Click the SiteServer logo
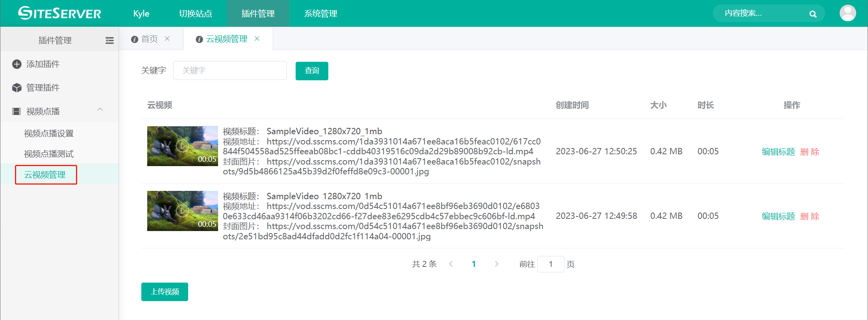 59,13
